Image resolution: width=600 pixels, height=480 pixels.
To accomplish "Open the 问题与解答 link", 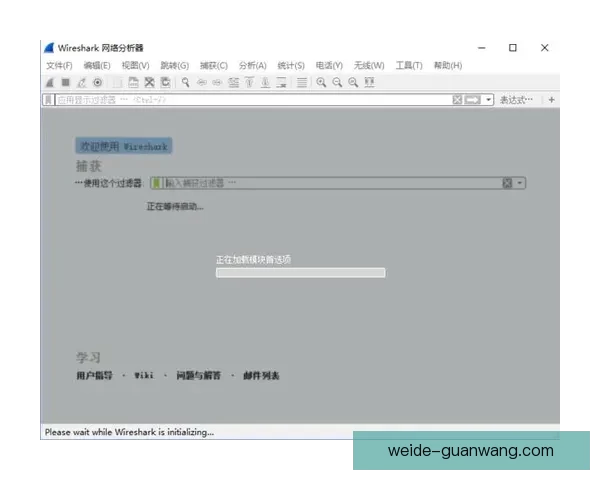I will (x=199, y=376).
